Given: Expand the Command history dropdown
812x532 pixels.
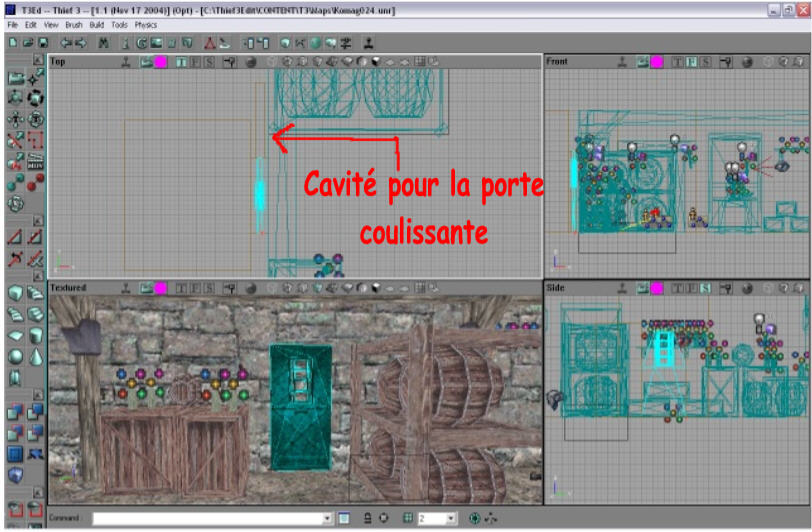Looking at the screenshot, I should click(327, 518).
